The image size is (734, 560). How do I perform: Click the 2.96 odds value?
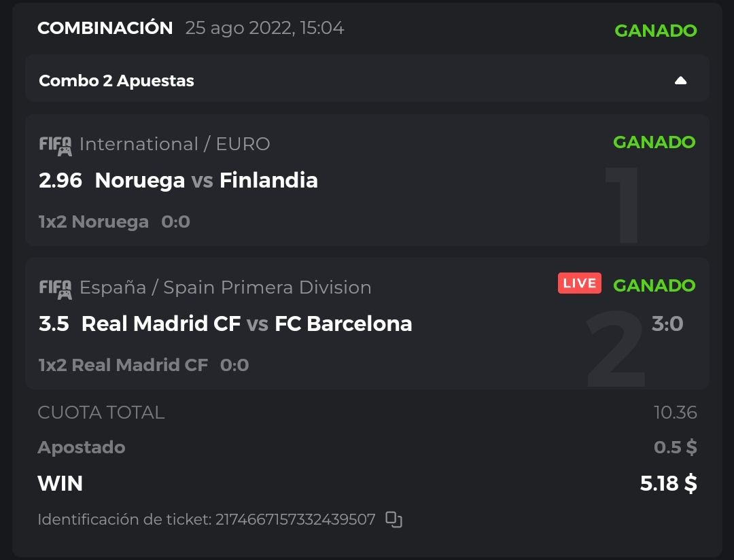coord(60,180)
